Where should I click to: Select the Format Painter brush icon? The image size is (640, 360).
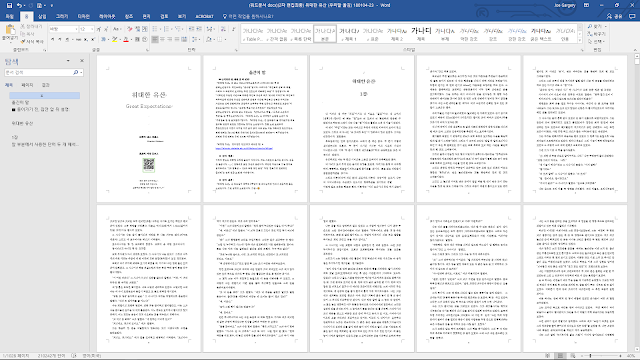[x=23, y=42]
